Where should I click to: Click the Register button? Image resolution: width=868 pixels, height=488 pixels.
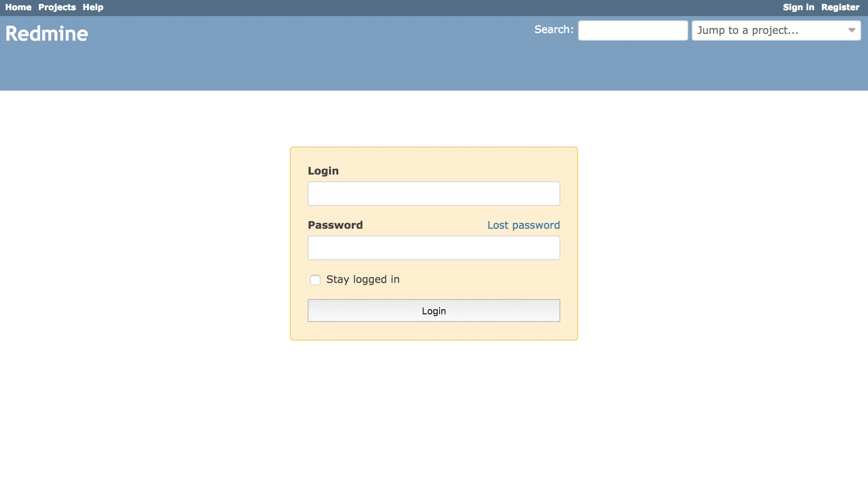tap(840, 8)
